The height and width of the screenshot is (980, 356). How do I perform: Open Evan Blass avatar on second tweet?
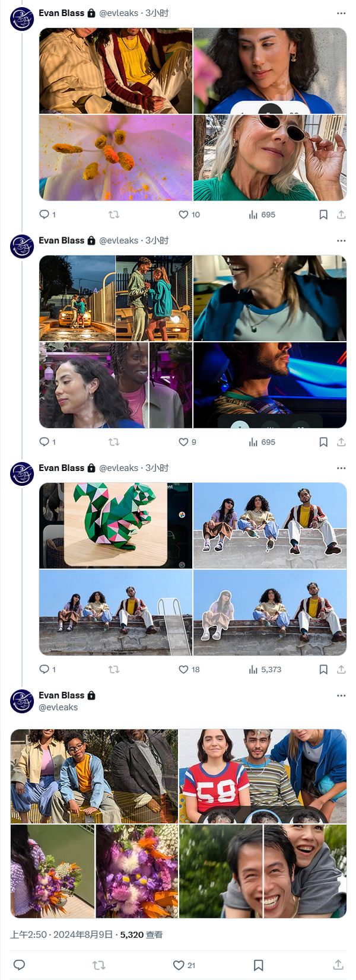point(22,246)
